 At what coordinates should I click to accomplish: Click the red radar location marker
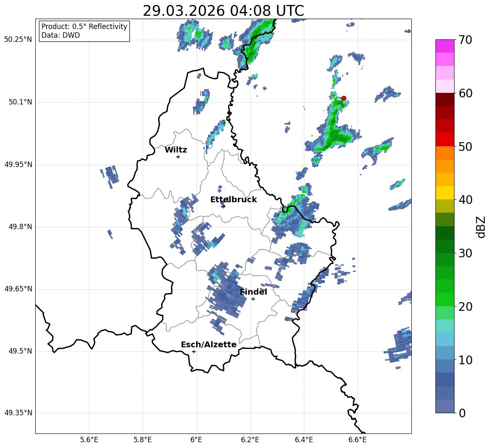(x=343, y=98)
